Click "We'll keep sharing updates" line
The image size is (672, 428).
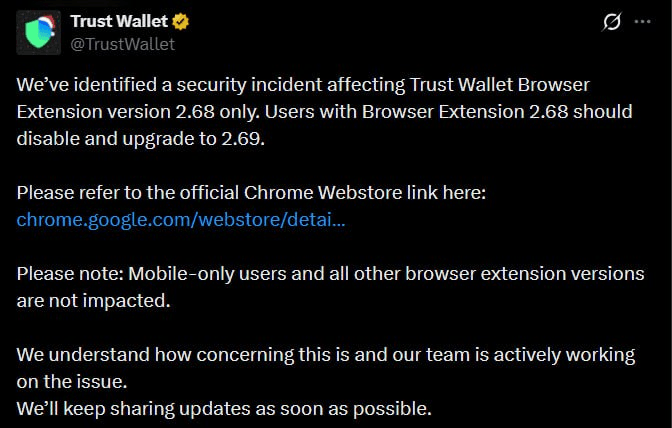pos(224,409)
